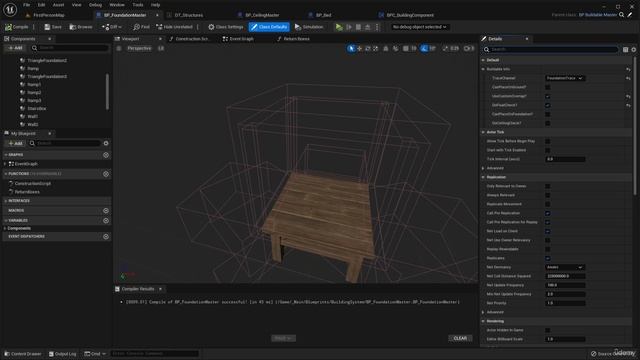Open TraceChannel dropdown
Viewport: 640px width, 360px height.
[x=565, y=78]
